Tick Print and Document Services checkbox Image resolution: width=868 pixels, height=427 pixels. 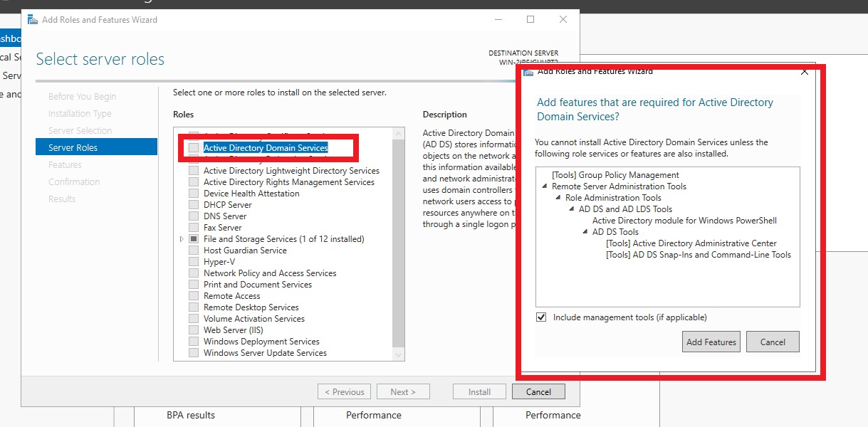point(194,285)
